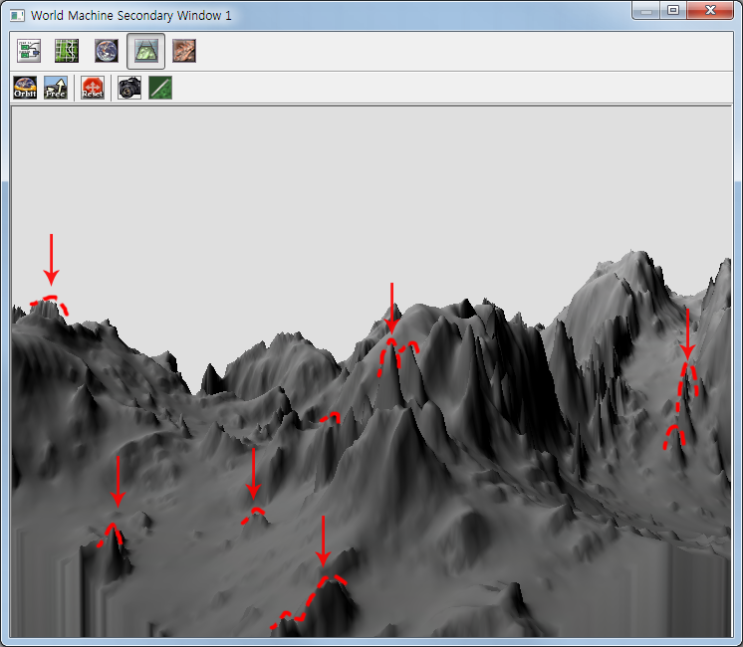Open the window system menu icon in title bar
The width and height of the screenshot is (743, 647).
17,16
